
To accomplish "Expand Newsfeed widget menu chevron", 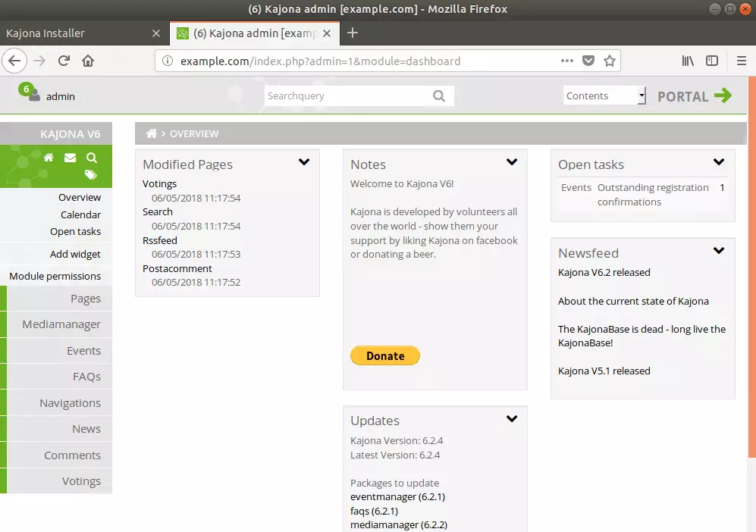I will (x=718, y=251).
